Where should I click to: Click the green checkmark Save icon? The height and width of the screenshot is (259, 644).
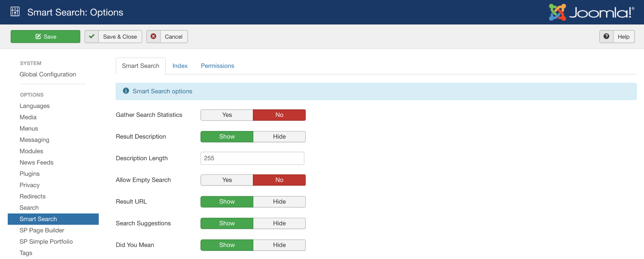[x=38, y=37]
